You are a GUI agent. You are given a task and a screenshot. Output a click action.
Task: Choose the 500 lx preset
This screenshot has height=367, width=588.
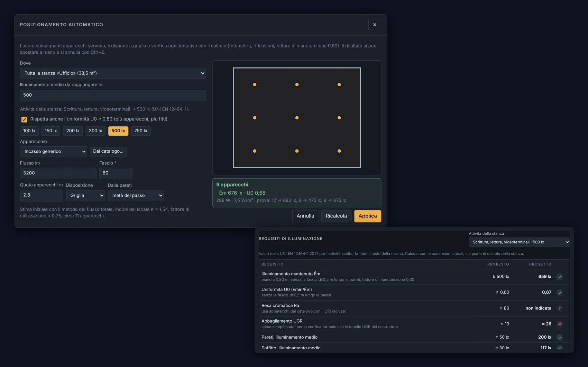click(118, 131)
